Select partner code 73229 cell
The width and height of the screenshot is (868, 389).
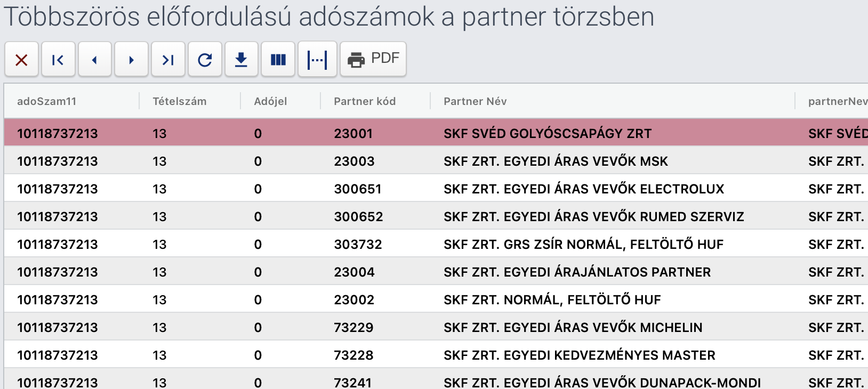[353, 327]
